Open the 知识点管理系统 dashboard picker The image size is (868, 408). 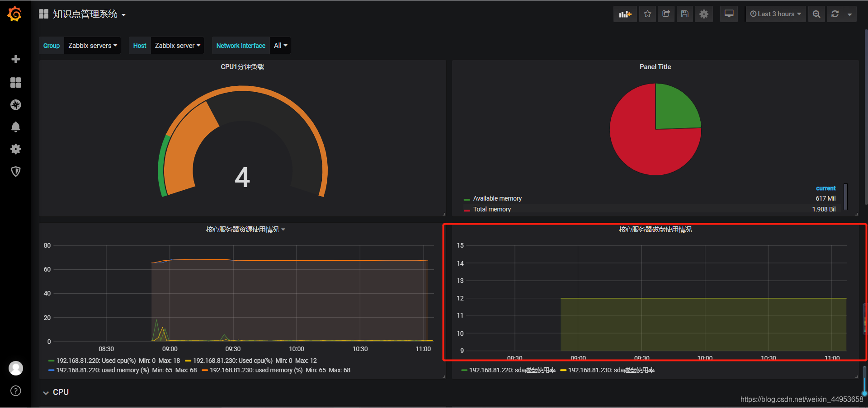(x=89, y=14)
